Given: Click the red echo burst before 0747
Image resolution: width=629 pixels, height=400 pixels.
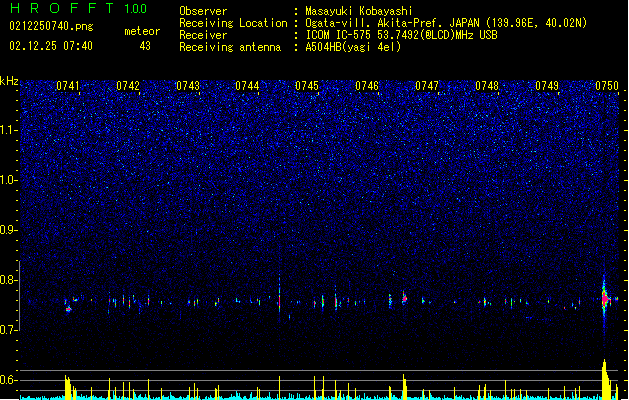Looking at the screenshot, I should [404, 298].
